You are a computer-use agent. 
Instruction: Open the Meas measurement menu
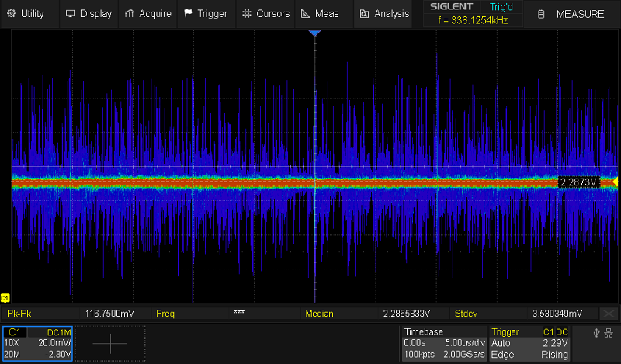(x=320, y=13)
